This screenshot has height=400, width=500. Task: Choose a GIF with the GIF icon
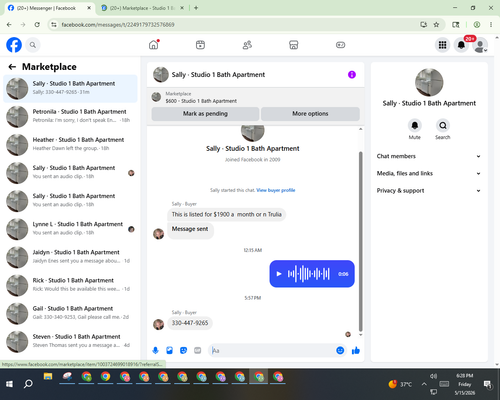click(198, 350)
